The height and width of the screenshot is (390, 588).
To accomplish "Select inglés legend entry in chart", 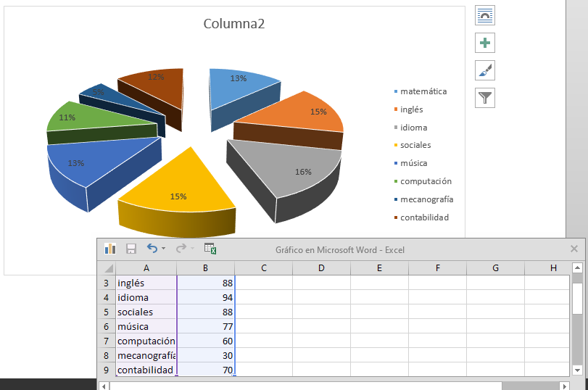I will click(x=408, y=109).
